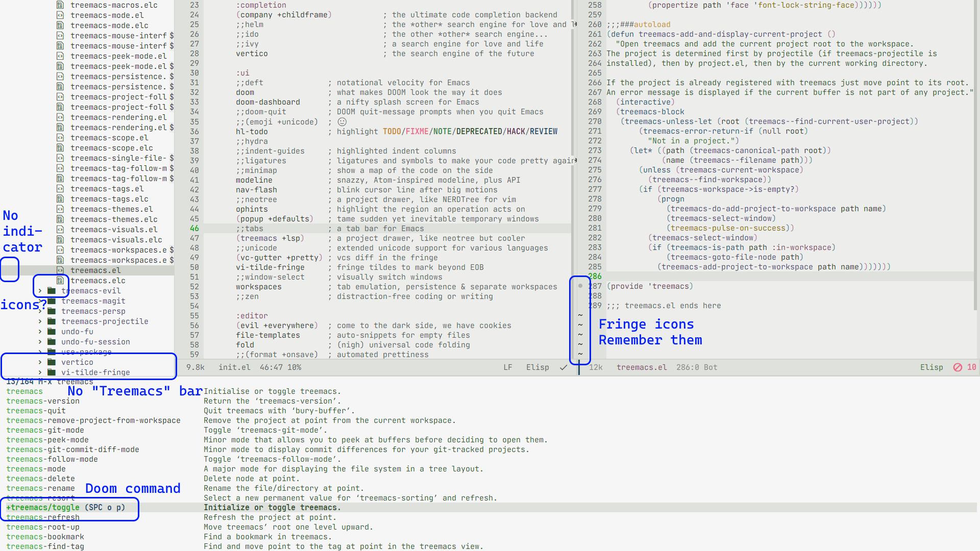Image resolution: width=980 pixels, height=551 pixels.
Task: Expand the undo-fu-session folder
Action: click(39, 342)
